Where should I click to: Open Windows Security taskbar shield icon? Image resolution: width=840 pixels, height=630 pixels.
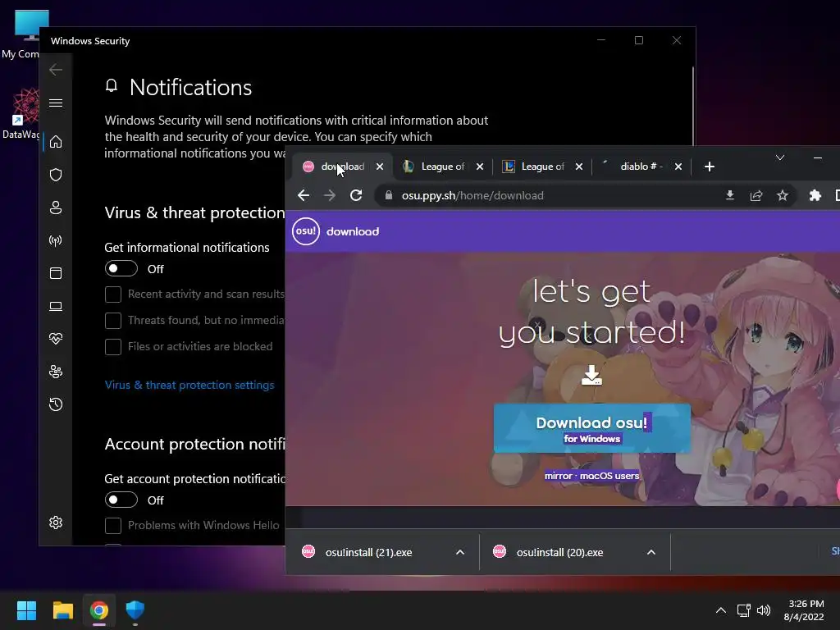coord(135,610)
